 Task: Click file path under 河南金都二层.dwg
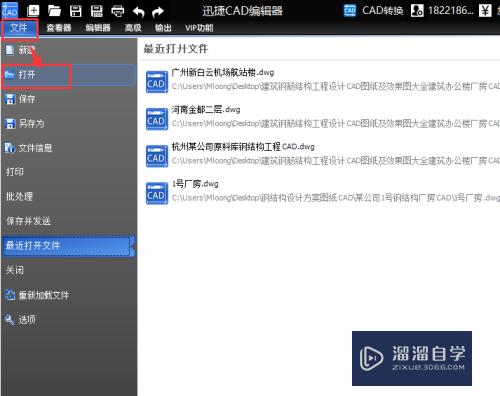pos(336,124)
